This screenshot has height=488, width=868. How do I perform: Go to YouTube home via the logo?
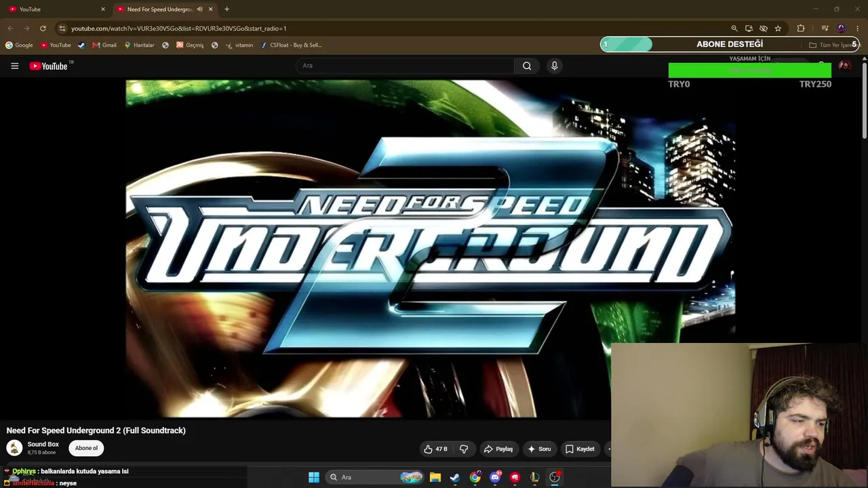click(x=49, y=66)
